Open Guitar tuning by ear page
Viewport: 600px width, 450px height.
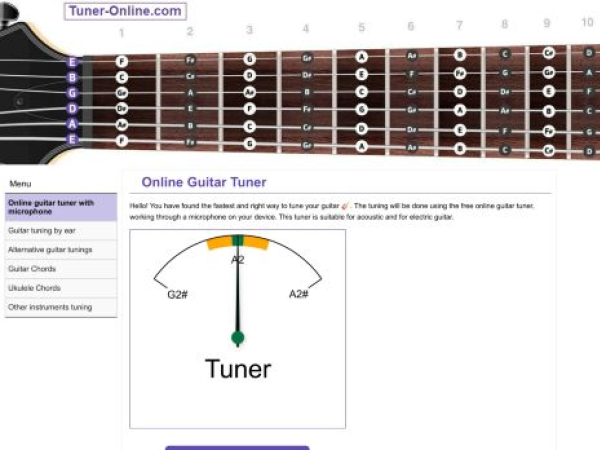[x=61, y=231]
